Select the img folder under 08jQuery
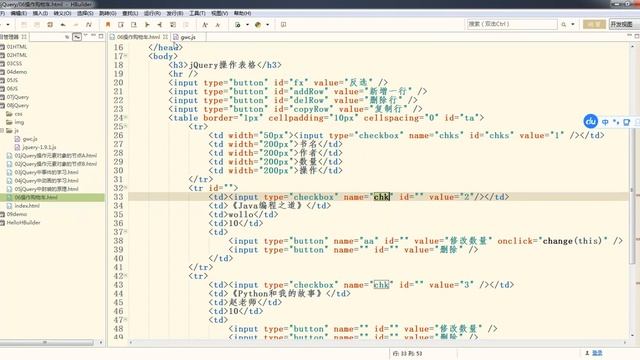This screenshot has height=360, width=640. tap(19, 122)
